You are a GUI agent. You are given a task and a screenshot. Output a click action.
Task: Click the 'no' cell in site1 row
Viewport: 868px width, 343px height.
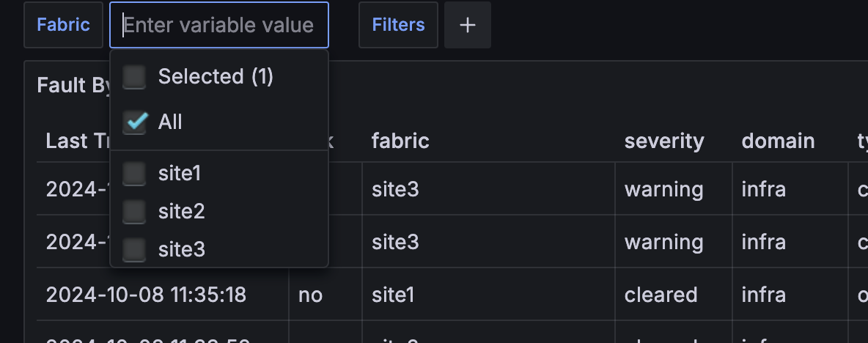(310, 295)
